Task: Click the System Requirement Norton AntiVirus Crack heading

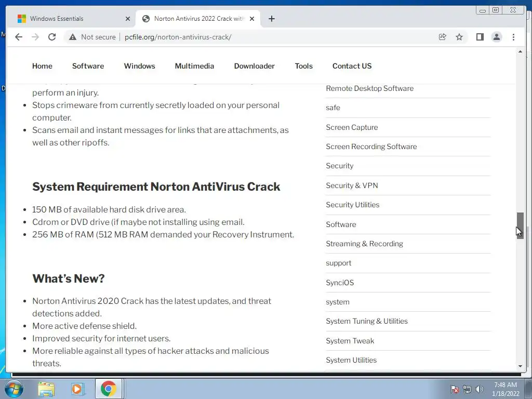Action: 156,187
